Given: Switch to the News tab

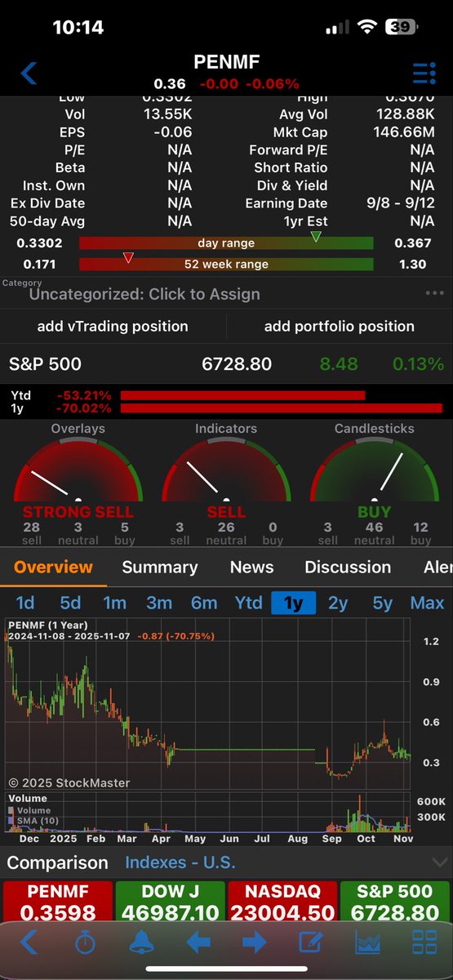Looking at the screenshot, I should click(251, 567).
